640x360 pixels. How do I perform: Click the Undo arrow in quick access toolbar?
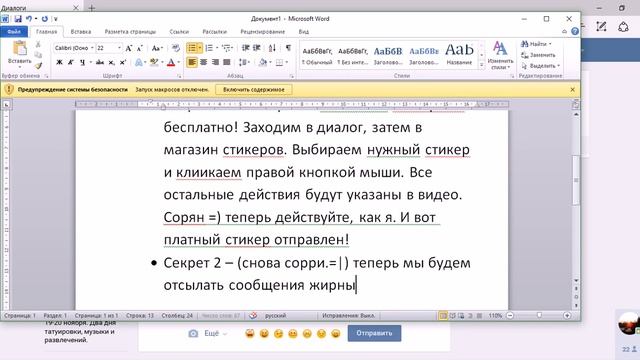pyautogui.click(x=29, y=19)
